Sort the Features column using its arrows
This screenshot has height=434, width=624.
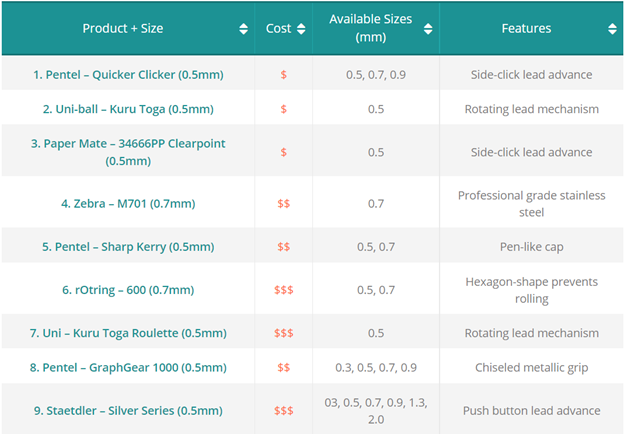tap(612, 29)
